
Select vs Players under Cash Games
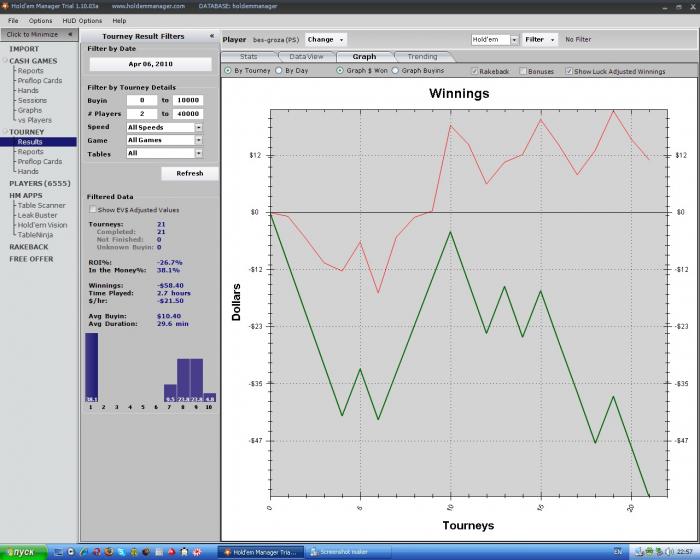(35, 120)
